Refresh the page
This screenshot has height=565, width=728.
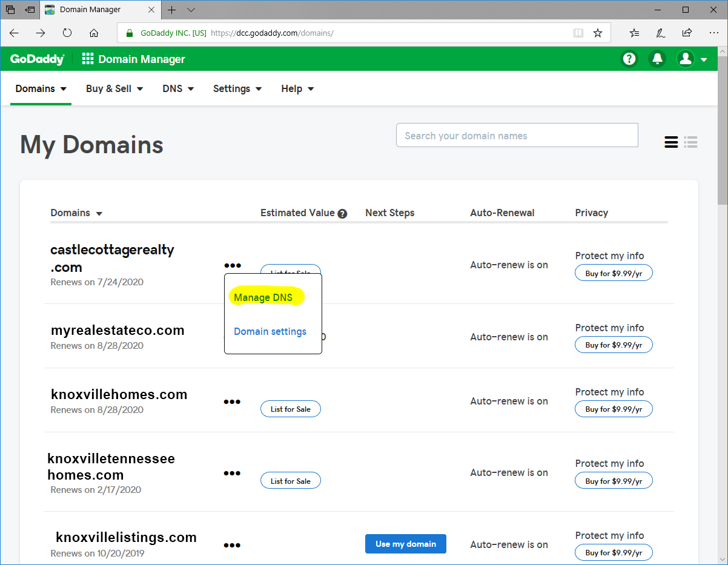point(67,33)
